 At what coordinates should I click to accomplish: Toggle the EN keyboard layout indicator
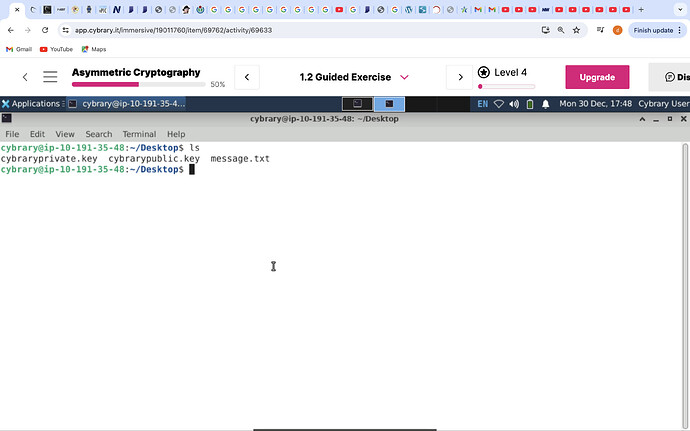coord(483,103)
